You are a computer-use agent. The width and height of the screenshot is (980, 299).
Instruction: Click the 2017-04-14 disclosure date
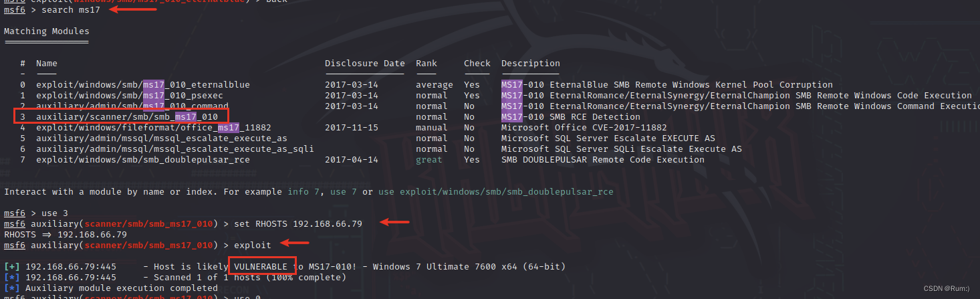352,160
